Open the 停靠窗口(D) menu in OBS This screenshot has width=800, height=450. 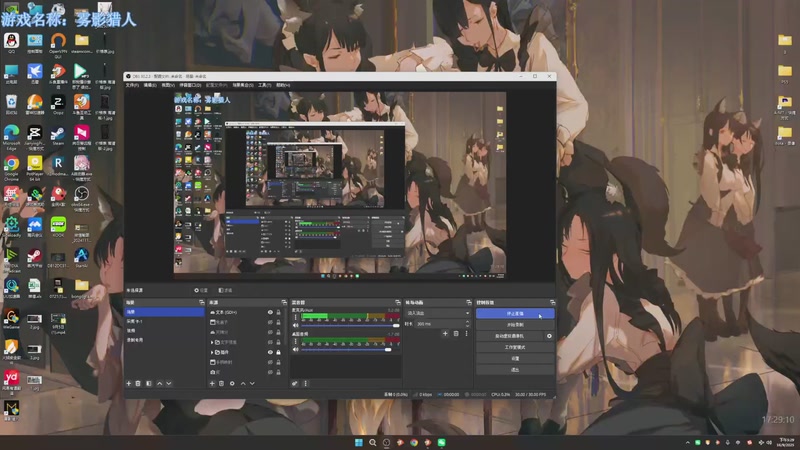pos(190,85)
